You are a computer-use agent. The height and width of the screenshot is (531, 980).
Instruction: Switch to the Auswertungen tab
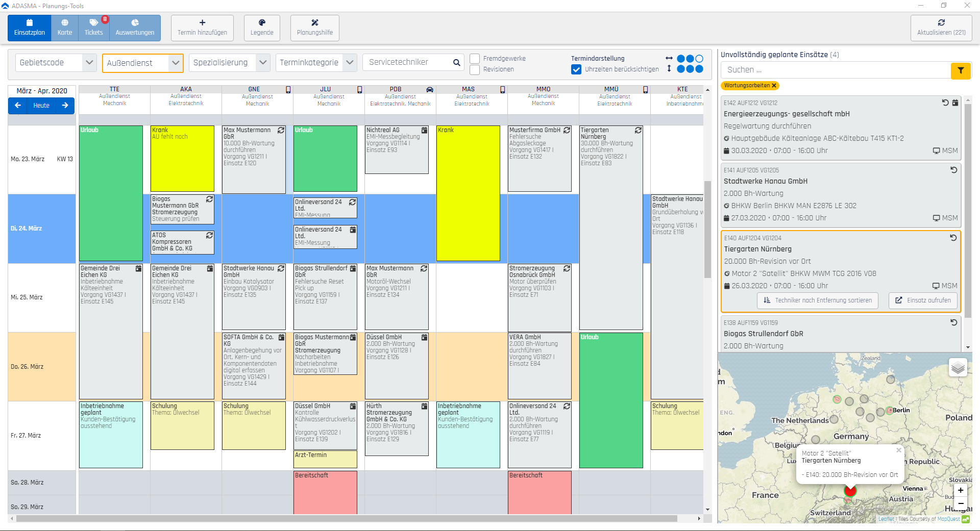point(134,28)
